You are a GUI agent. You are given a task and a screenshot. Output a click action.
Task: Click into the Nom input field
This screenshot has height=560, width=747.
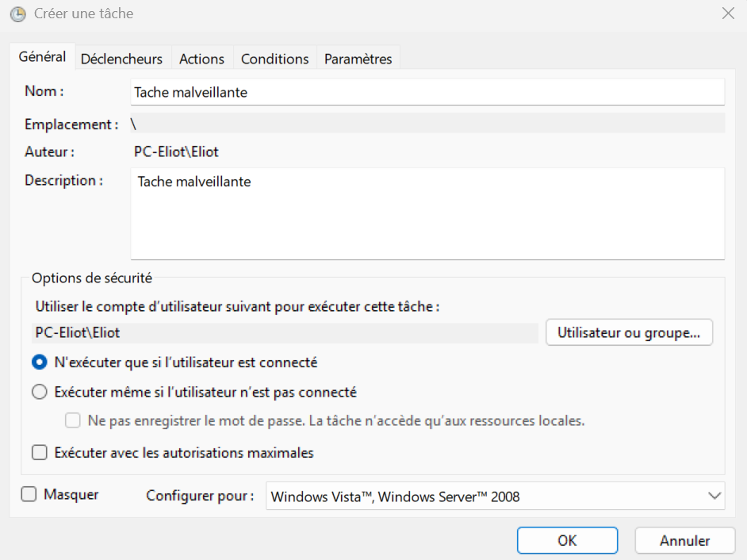427,92
